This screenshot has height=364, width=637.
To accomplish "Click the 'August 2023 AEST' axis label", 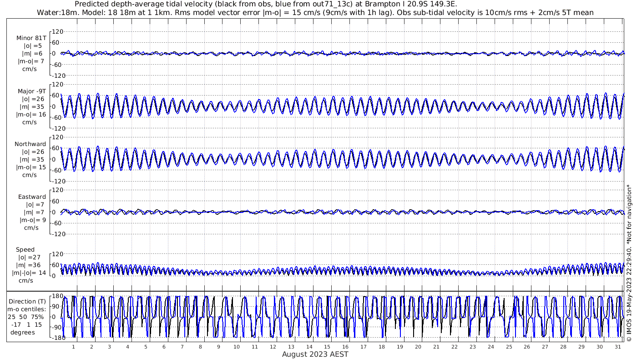I will point(315,354).
